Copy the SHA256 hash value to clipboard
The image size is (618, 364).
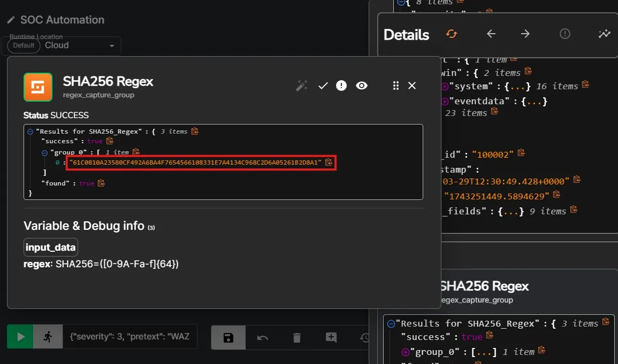pos(329,162)
